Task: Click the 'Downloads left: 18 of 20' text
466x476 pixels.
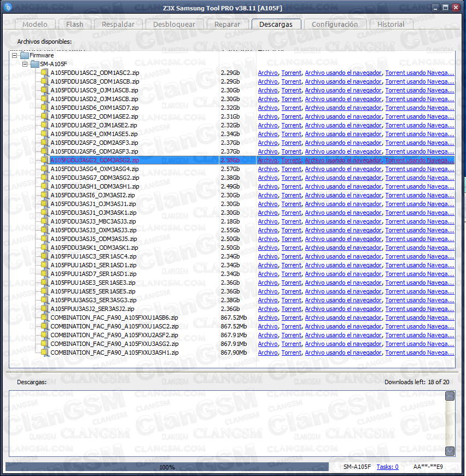Action: point(417,382)
